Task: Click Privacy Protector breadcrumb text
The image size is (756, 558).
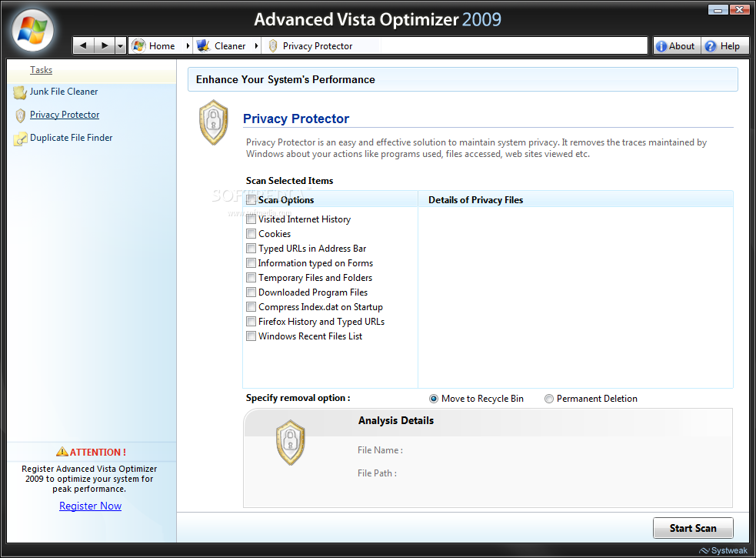Action: click(318, 46)
